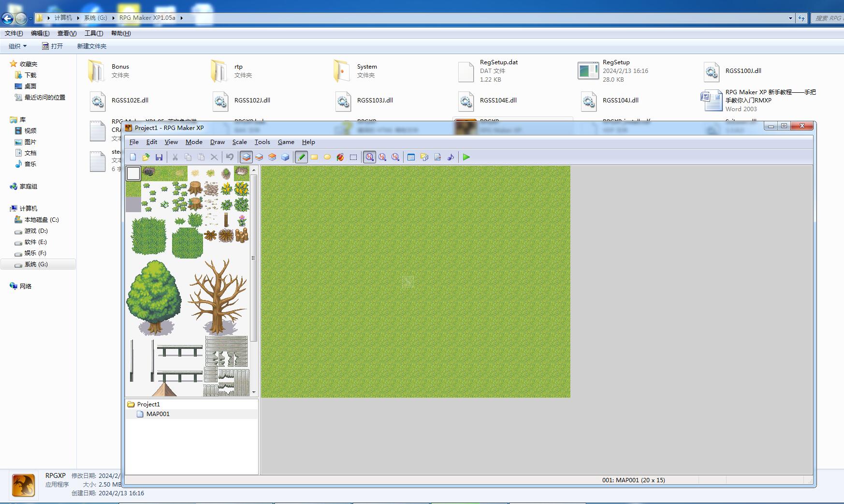Click tileset palette scroll up arrow

click(x=254, y=170)
